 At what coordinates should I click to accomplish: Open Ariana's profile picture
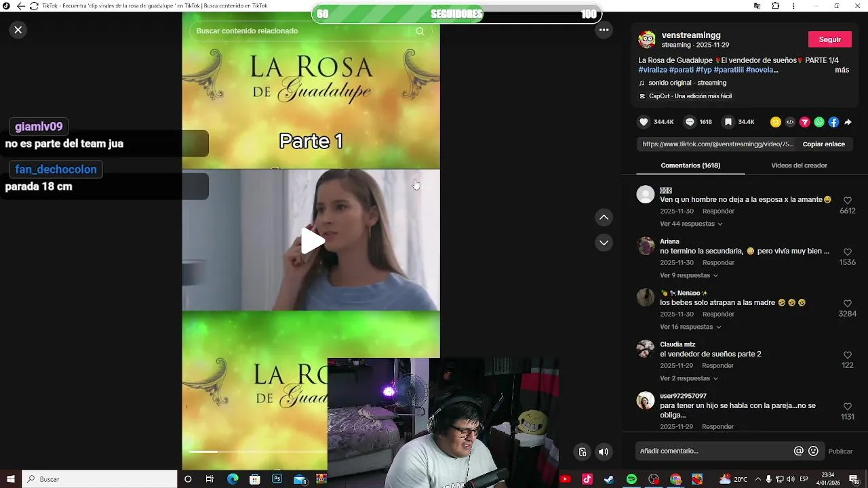click(x=646, y=246)
